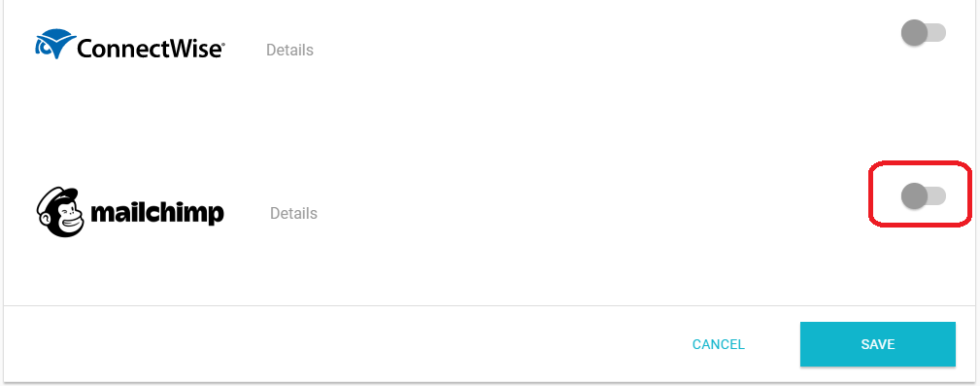The height and width of the screenshot is (386, 980).
Task: Open Details for Mailchimp
Action: click(x=293, y=213)
